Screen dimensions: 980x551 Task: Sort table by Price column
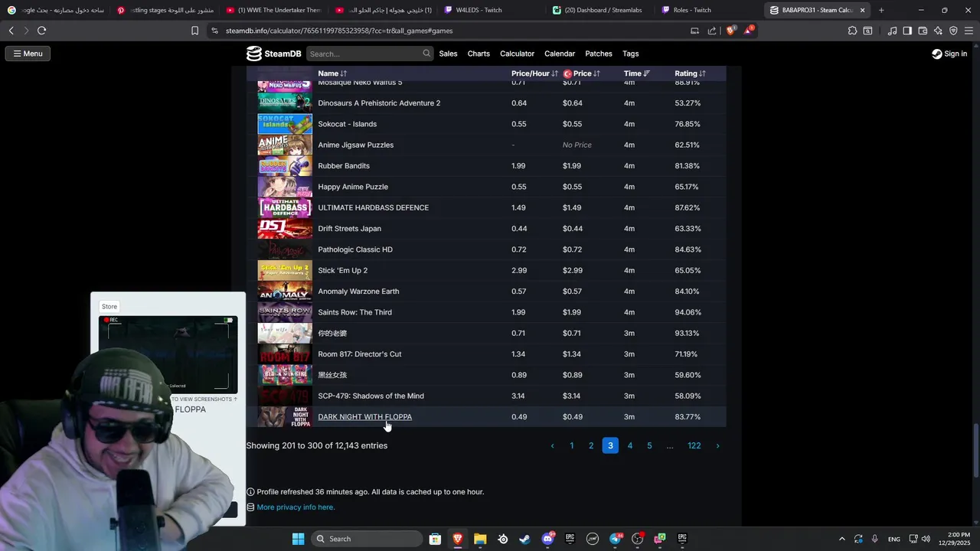coord(582,73)
